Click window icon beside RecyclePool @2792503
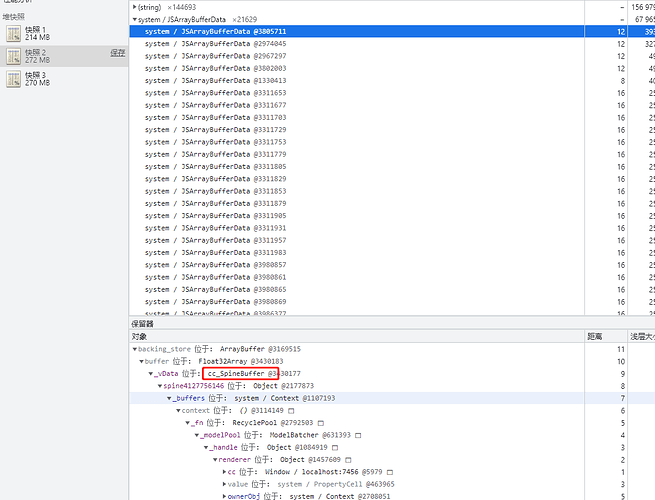 click(x=321, y=423)
